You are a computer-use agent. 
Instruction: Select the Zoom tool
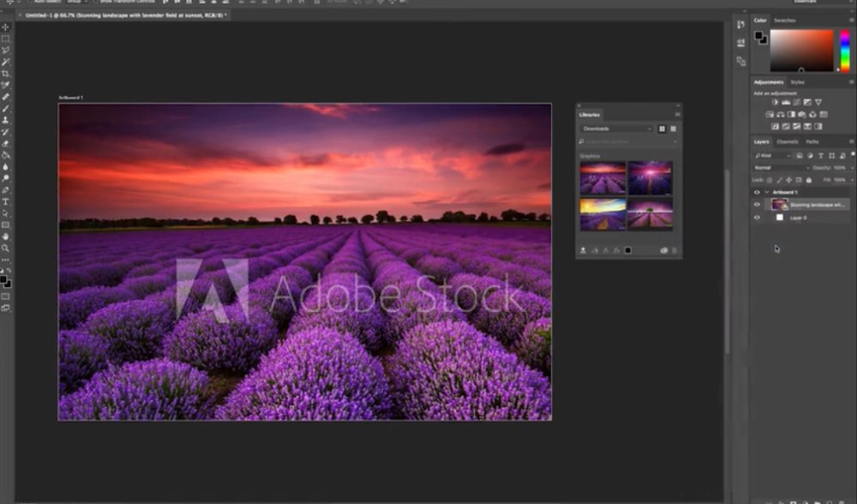(x=5, y=249)
